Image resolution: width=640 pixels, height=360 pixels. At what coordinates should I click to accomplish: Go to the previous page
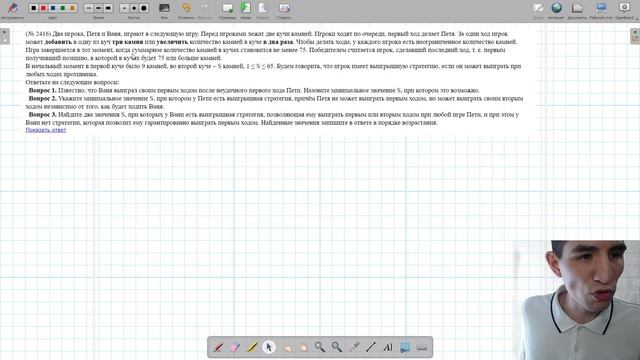click(246, 8)
